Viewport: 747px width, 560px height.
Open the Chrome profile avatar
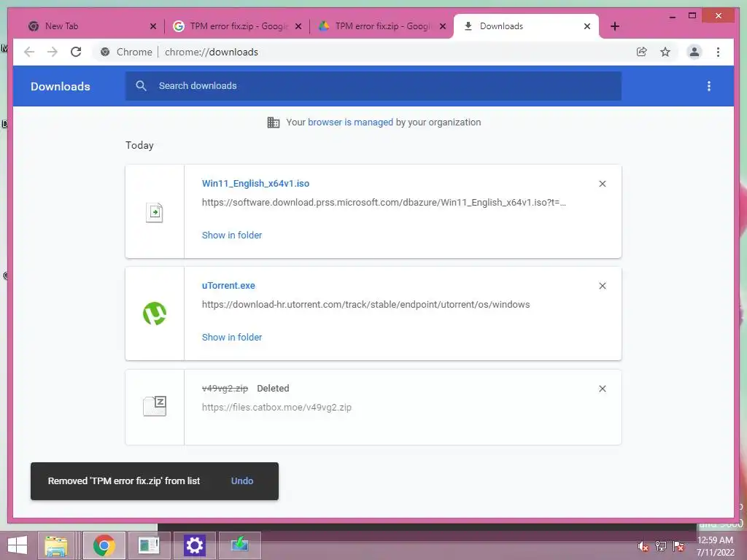[694, 52]
